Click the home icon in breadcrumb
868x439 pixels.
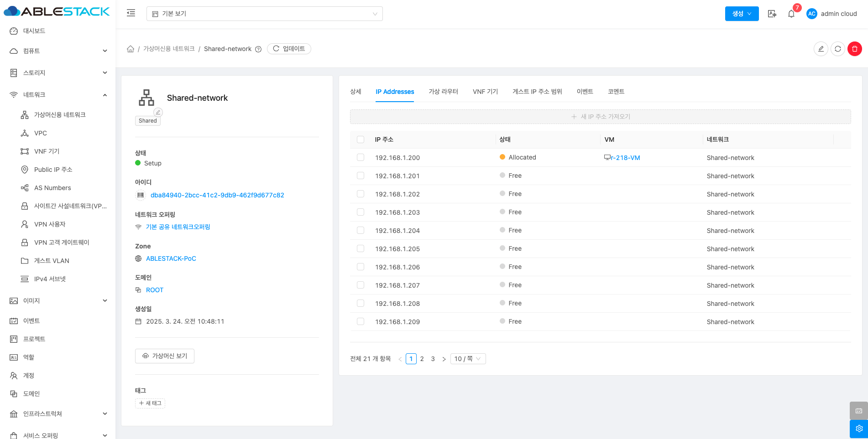point(131,49)
